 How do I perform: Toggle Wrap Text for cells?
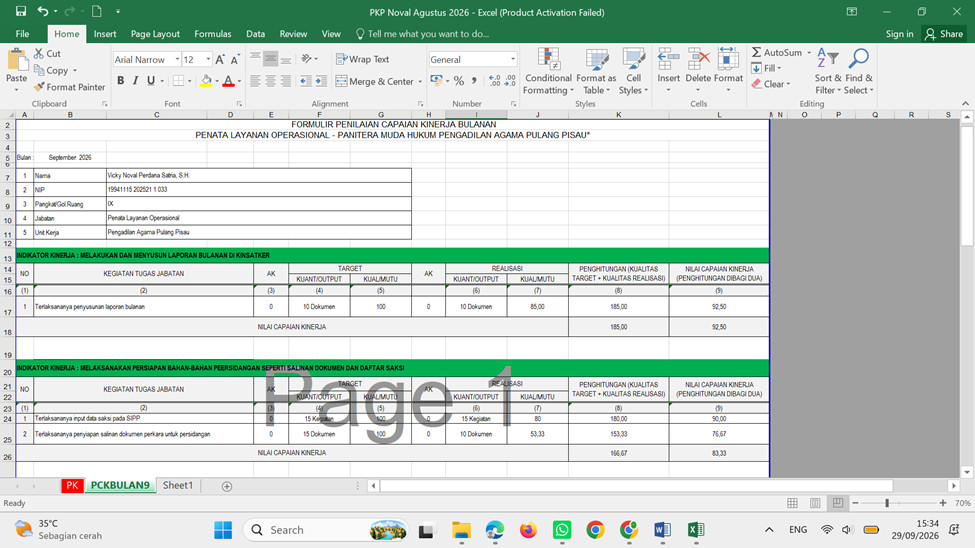(x=363, y=59)
